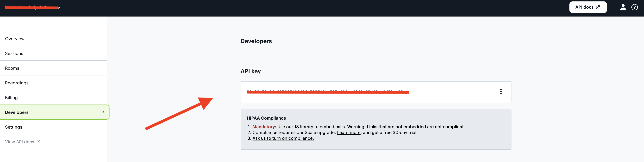Open the API docs button in header

588,7
